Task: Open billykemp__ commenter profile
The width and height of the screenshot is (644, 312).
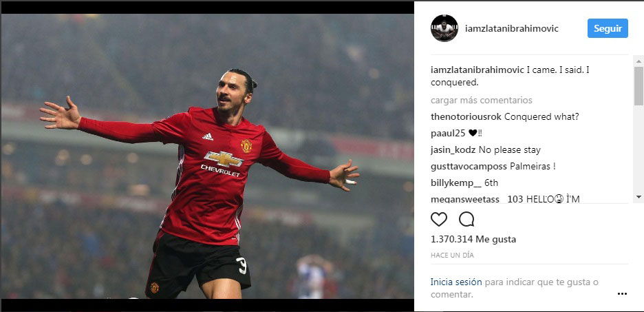Action: (x=456, y=183)
